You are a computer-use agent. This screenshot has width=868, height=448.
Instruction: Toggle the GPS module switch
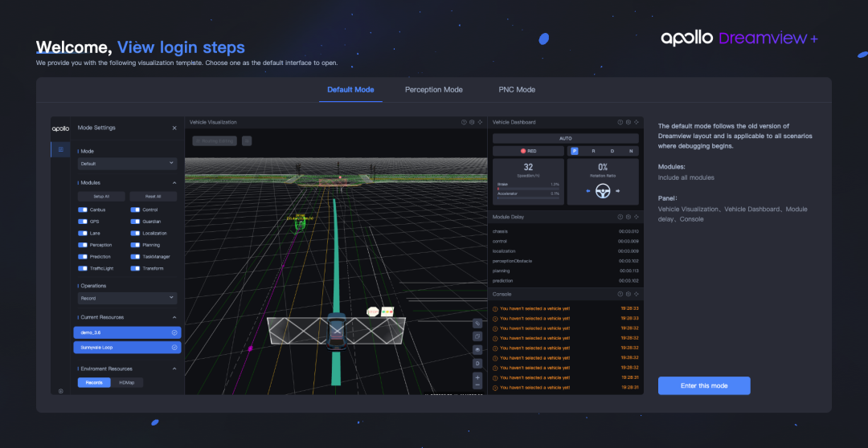click(83, 222)
